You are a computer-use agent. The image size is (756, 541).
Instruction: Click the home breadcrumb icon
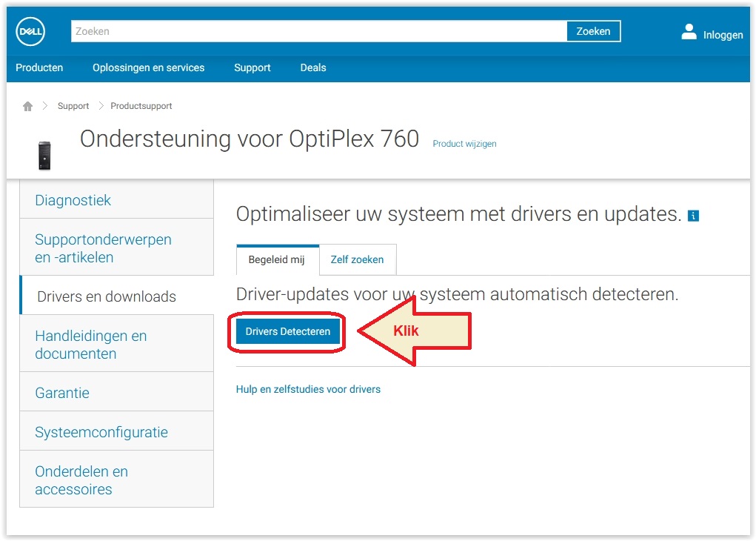[28, 106]
